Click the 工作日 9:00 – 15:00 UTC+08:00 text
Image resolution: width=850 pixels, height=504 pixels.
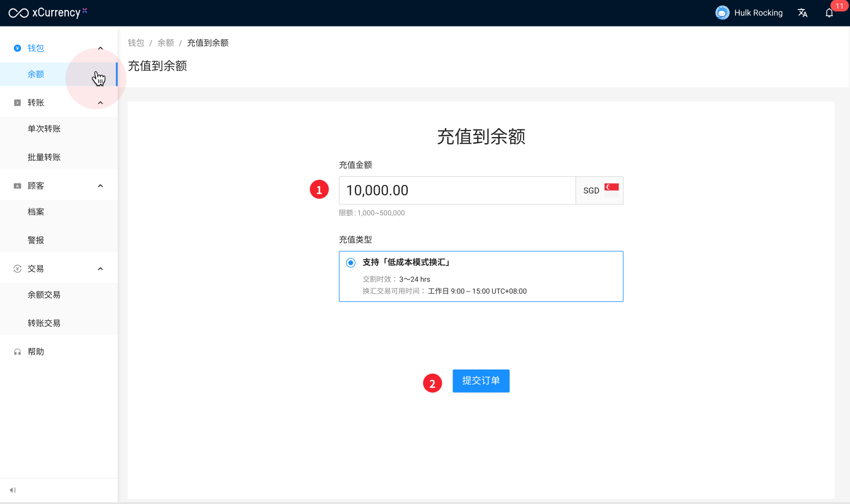[x=477, y=291]
